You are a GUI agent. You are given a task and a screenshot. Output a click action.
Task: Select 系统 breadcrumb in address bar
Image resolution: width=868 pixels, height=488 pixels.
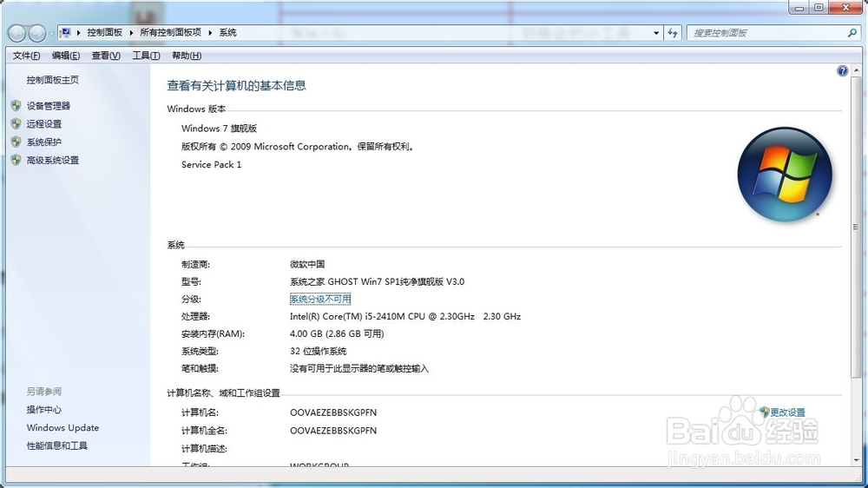227,33
